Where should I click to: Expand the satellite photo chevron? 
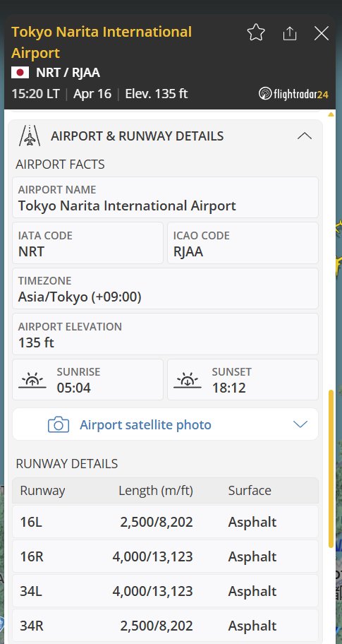click(x=300, y=424)
